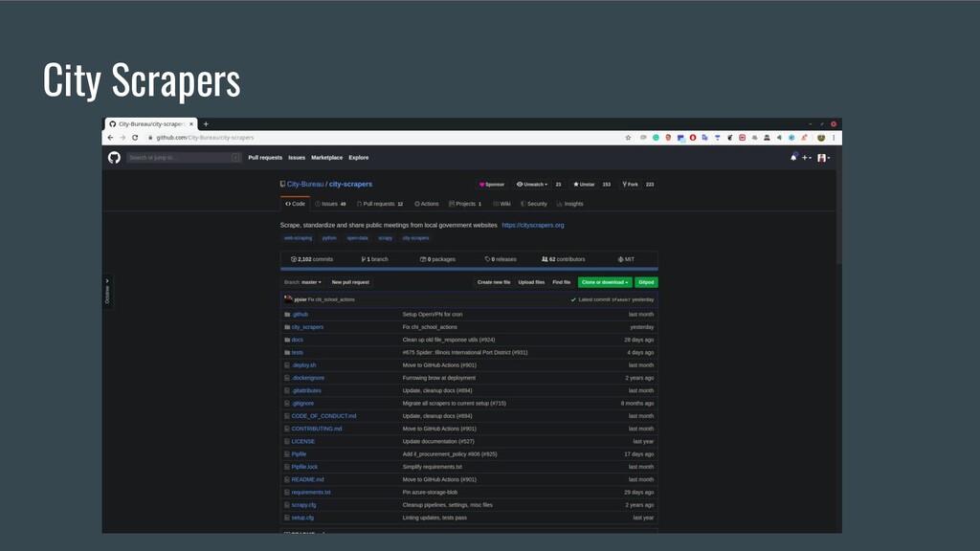This screenshot has width=980, height=551.
Task: Click the Unstar button
Action: [585, 185]
